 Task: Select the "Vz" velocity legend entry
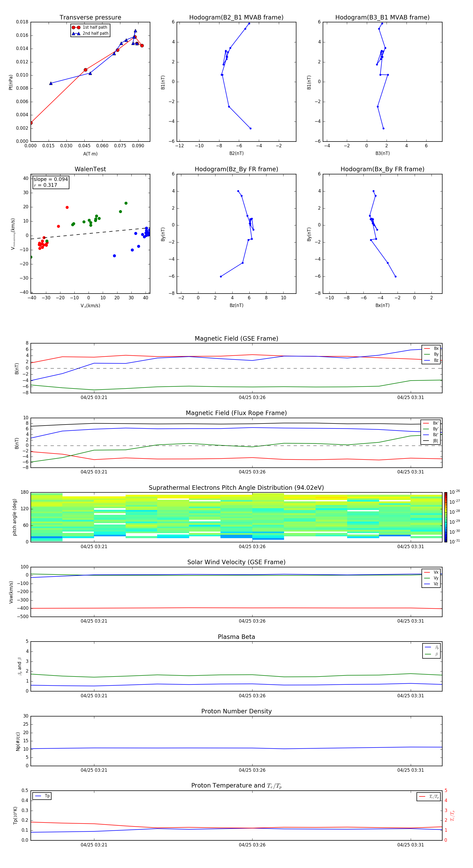tap(431, 584)
